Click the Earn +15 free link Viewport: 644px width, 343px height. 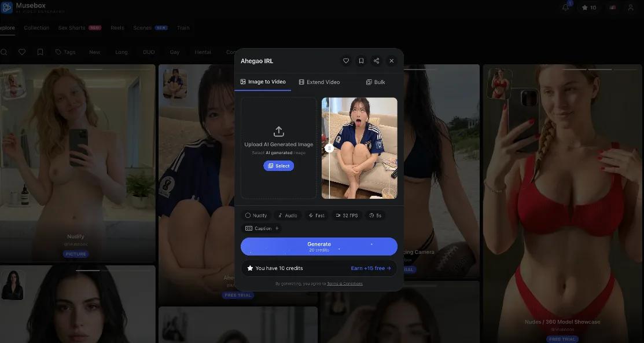click(x=371, y=268)
